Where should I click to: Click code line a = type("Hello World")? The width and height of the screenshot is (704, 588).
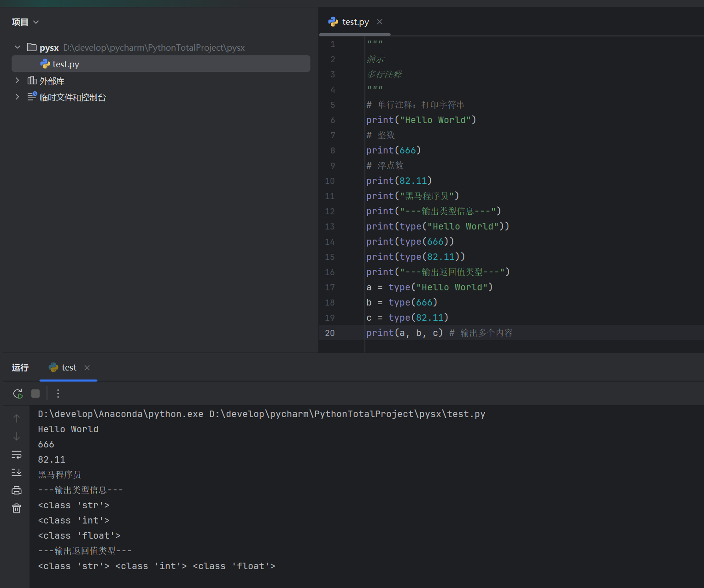429,287
